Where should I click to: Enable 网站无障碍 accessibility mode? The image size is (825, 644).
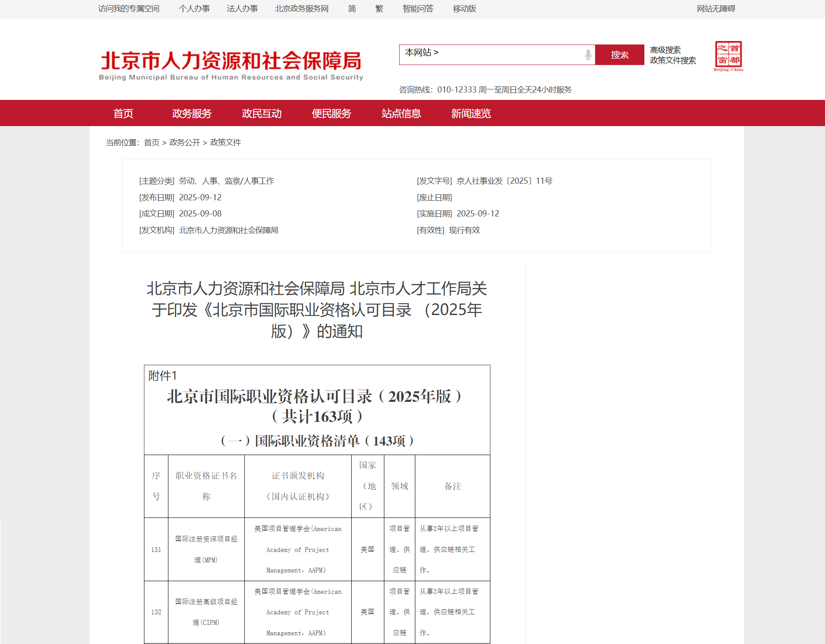click(x=715, y=9)
